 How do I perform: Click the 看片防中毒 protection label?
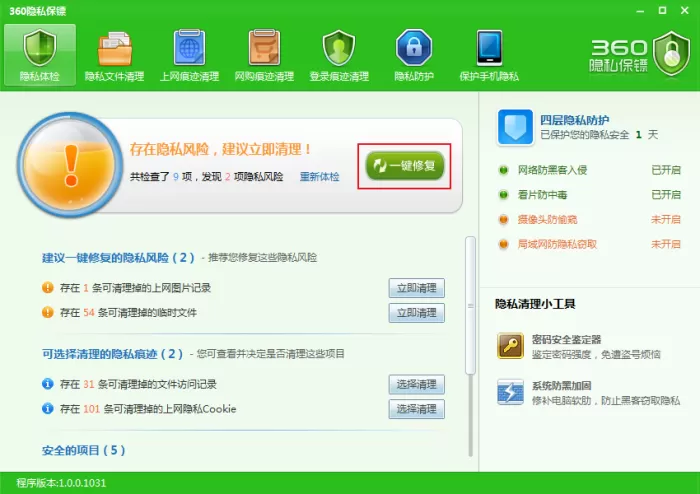click(x=542, y=195)
